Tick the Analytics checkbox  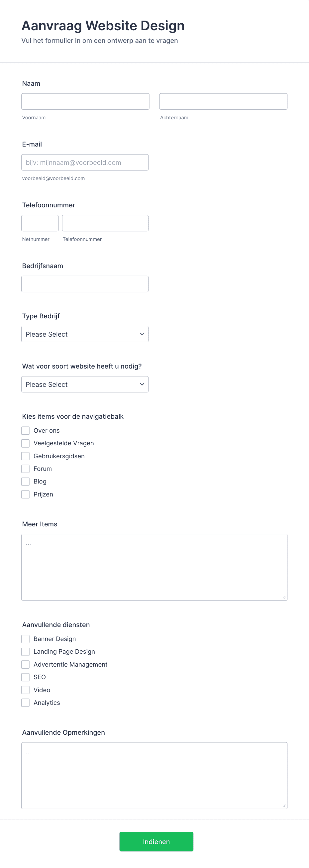tap(26, 703)
